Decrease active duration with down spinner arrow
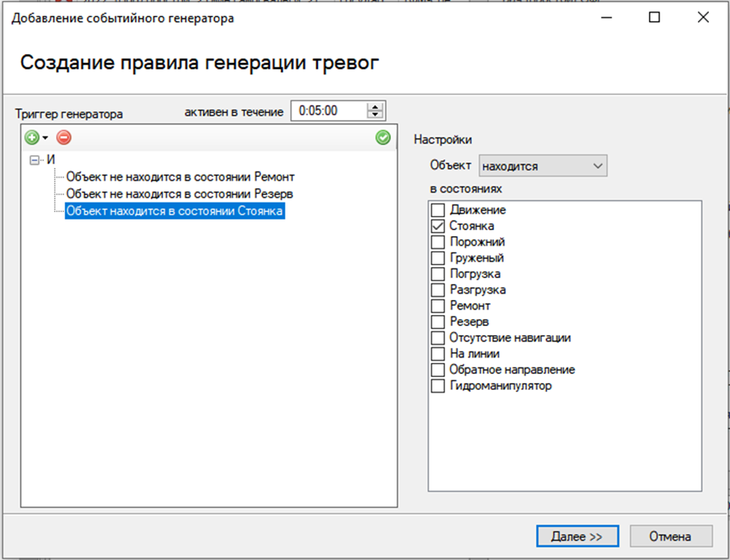The image size is (730, 560). pyautogui.click(x=375, y=115)
